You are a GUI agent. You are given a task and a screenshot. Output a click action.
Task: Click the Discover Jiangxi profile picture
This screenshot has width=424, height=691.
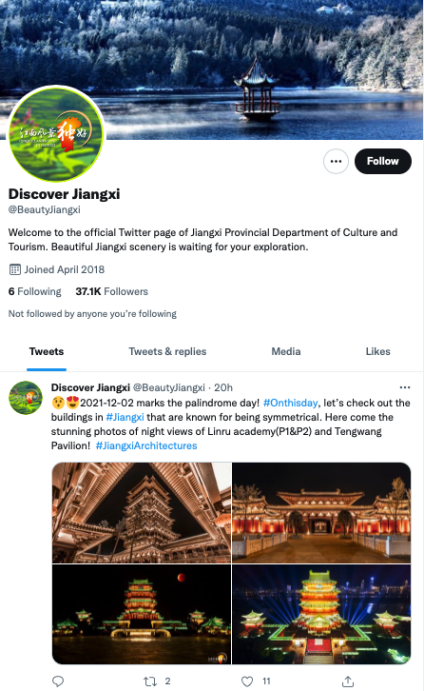pyautogui.click(x=56, y=135)
